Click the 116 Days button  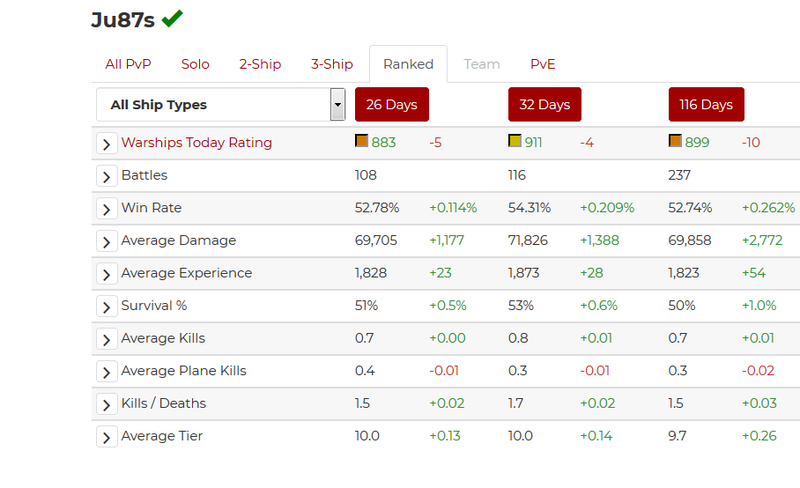pos(706,105)
